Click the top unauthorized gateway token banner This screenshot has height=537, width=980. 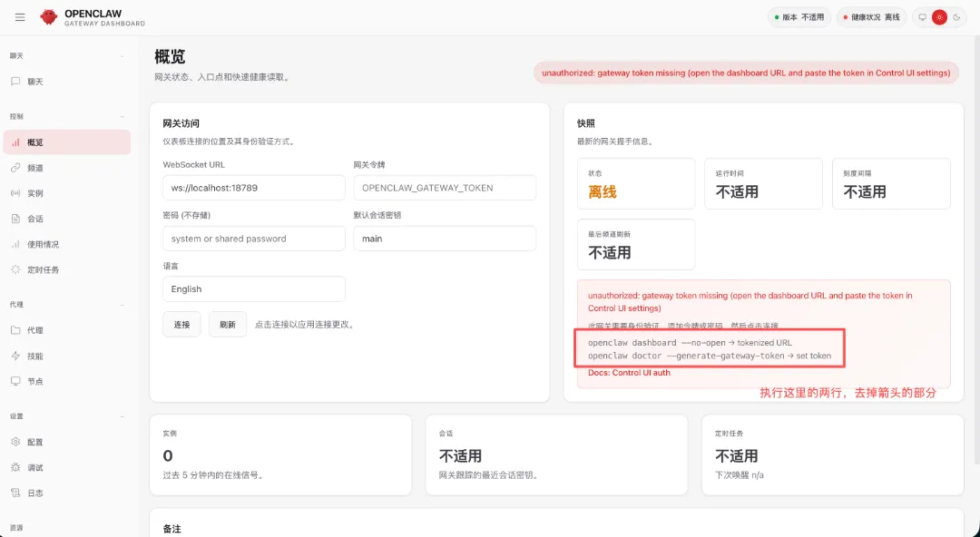click(746, 73)
